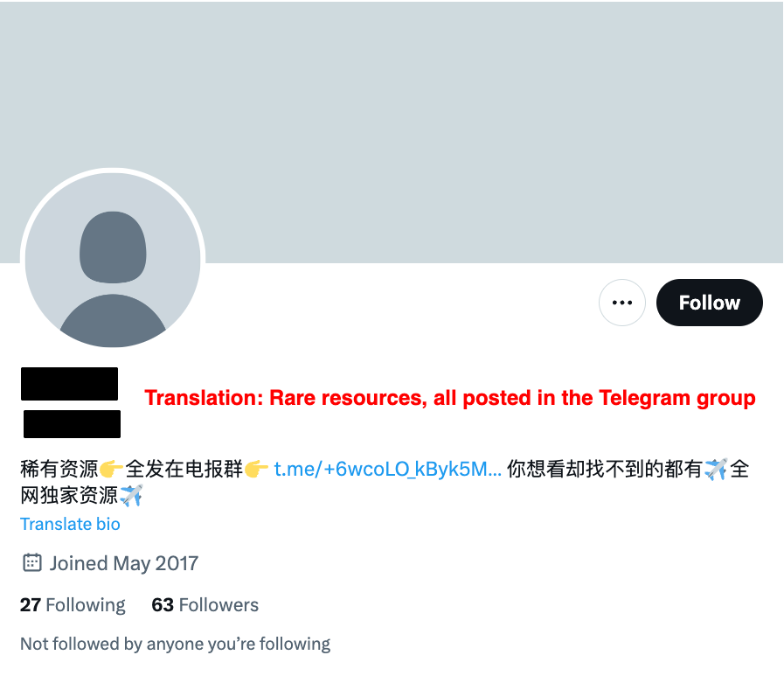Click the second pointing hand emoji before link
The width and height of the screenshot is (784, 690).
pos(256,470)
